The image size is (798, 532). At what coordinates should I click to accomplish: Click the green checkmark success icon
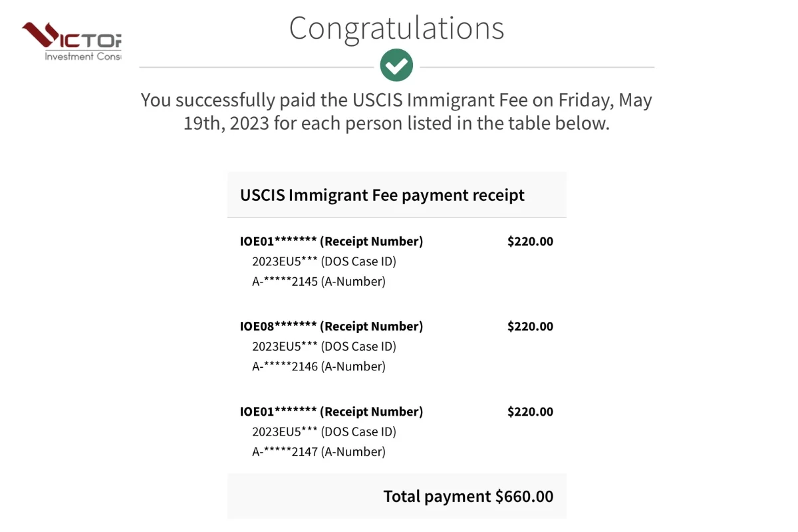point(396,66)
